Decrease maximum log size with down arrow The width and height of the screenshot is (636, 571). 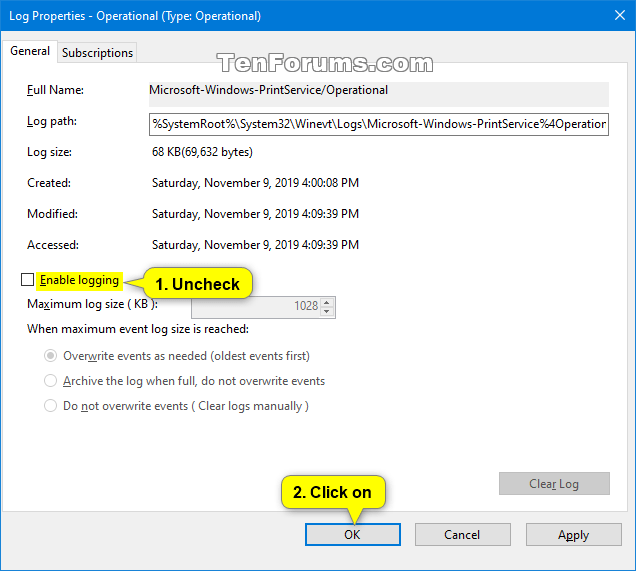pyautogui.click(x=327, y=311)
